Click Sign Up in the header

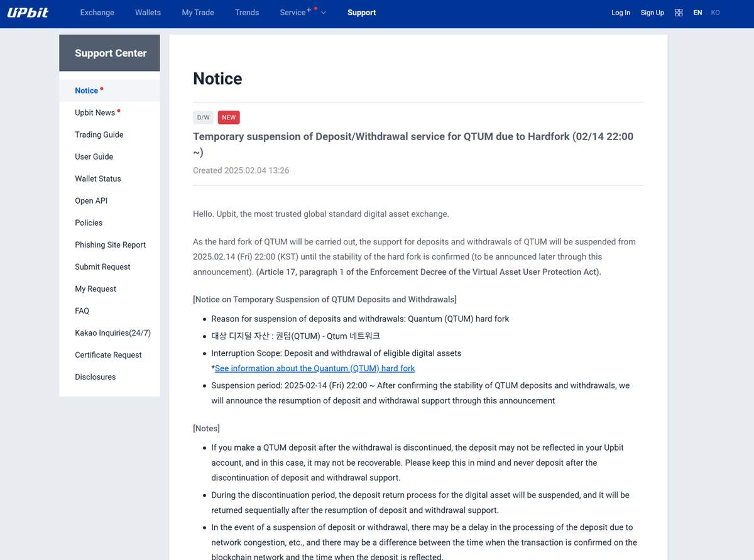652,13
